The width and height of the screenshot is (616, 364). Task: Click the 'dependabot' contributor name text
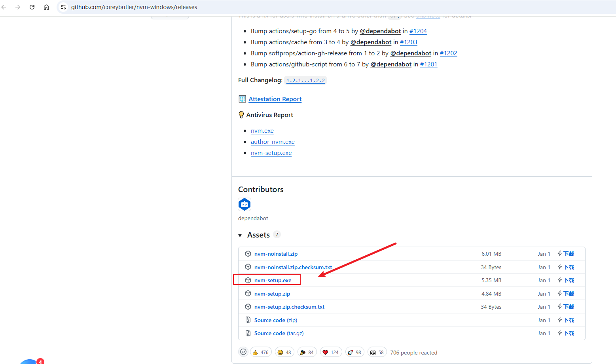pos(253,218)
